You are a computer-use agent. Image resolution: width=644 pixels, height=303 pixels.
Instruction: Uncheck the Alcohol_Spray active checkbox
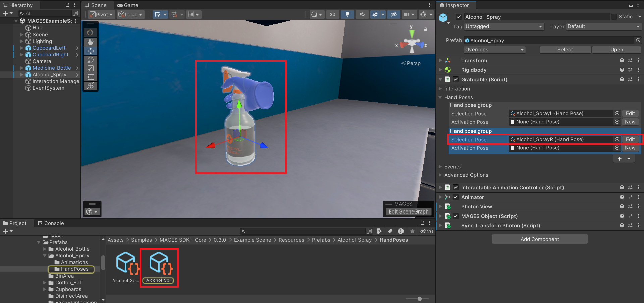(x=459, y=17)
